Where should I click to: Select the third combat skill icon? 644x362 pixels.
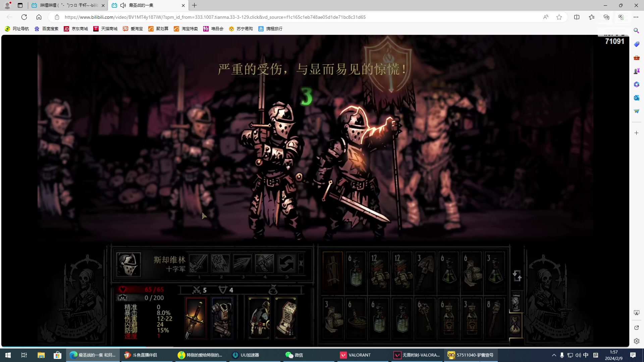(x=243, y=264)
